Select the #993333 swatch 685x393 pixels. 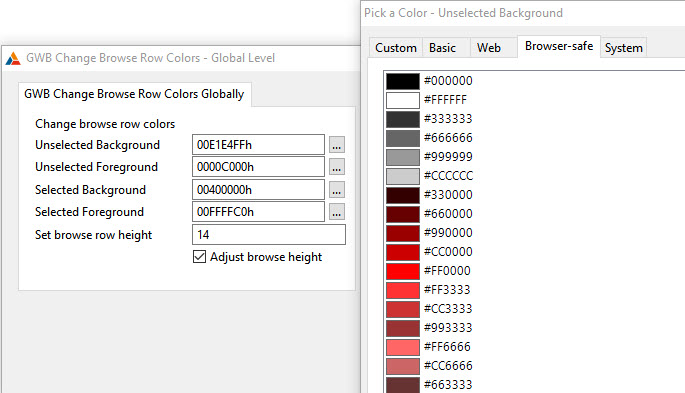[x=403, y=328]
